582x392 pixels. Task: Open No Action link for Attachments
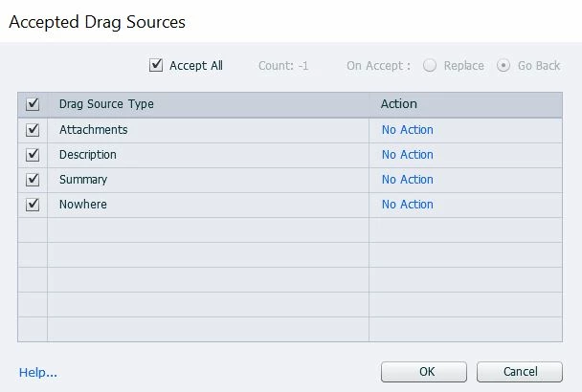pyautogui.click(x=407, y=130)
